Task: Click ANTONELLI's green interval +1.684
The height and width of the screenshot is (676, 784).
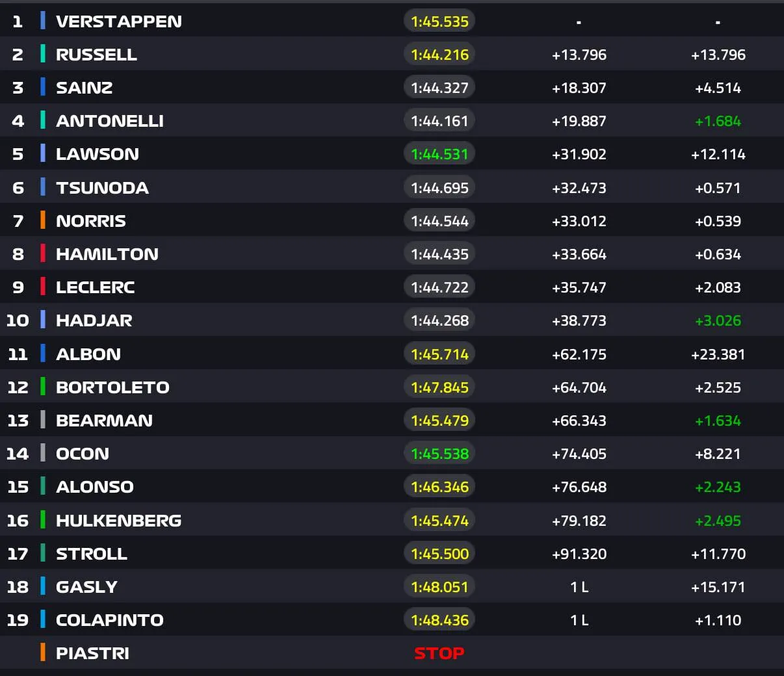Action: tap(718, 121)
